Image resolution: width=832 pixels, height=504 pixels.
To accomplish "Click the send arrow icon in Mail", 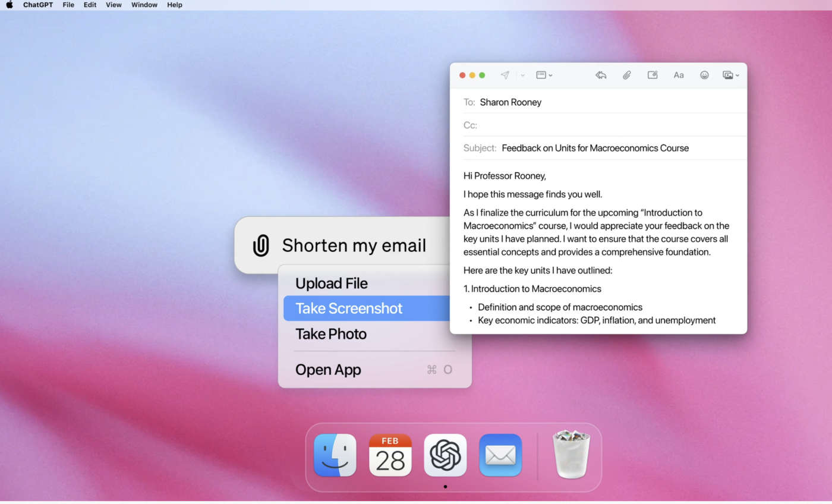I will coord(505,75).
